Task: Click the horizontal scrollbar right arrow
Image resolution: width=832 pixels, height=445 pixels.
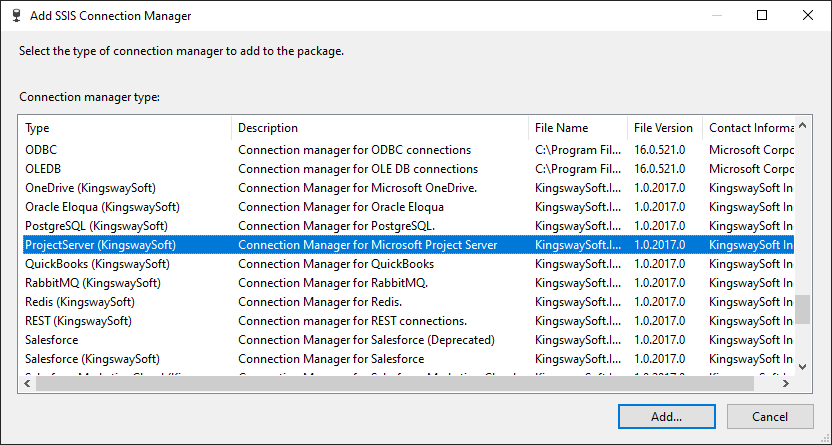Action: tap(786, 383)
